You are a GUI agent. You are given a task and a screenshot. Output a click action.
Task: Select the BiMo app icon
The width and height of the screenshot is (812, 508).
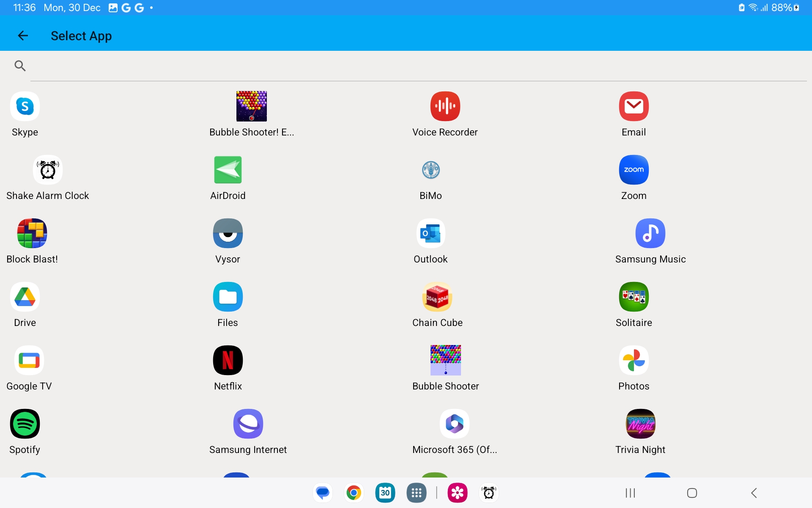431,170
